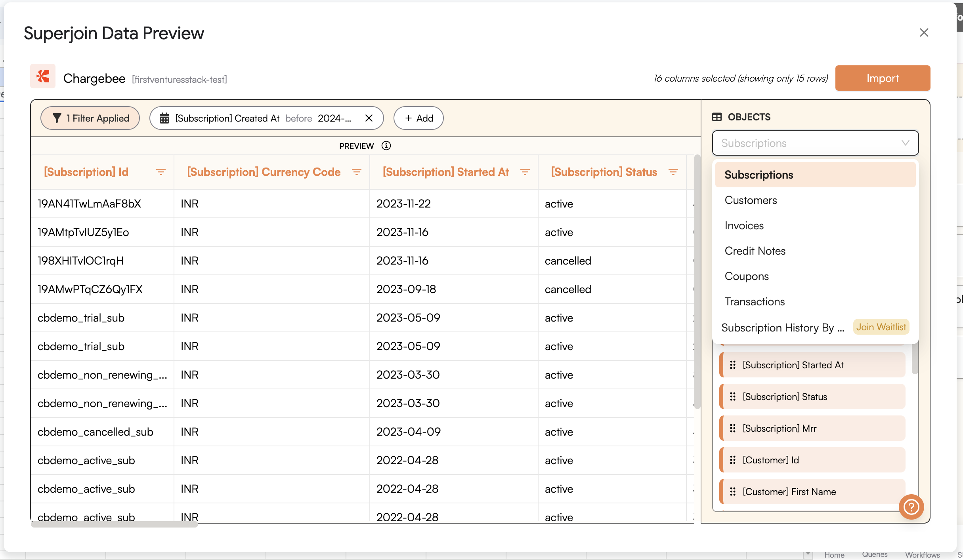Click filter icon on Started At column

[x=525, y=172]
